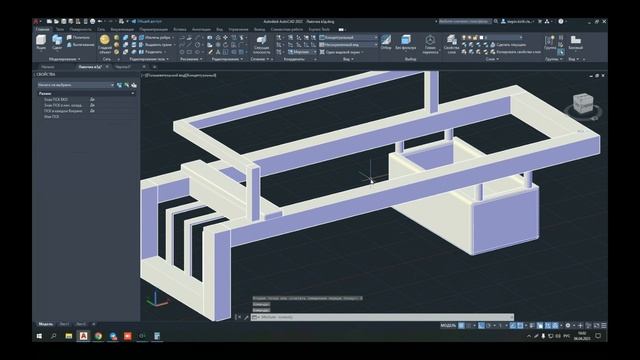Switch to the Начало start tab
This screenshot has height=360, width=640.
pyautogui.click(x=47, y=67)
